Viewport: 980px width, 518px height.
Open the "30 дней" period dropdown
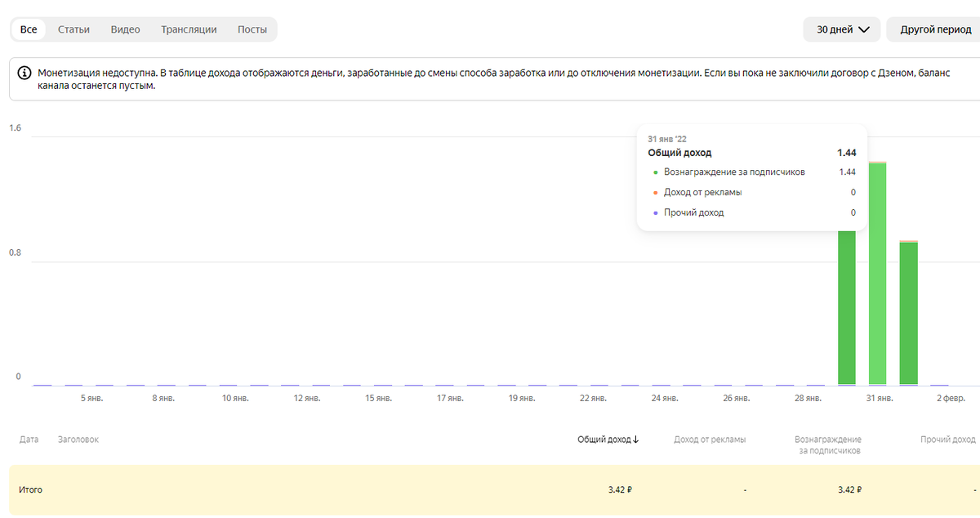tap(842, 29)
